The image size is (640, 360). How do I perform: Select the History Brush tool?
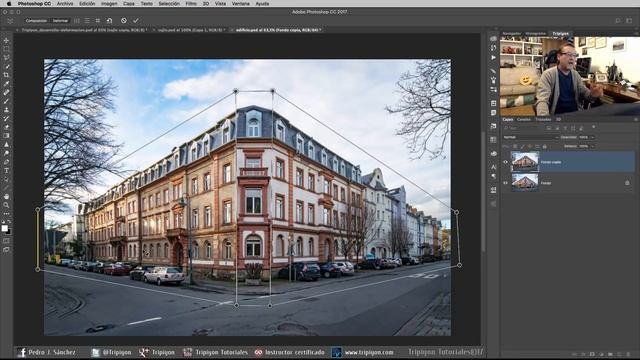[6, 118]
